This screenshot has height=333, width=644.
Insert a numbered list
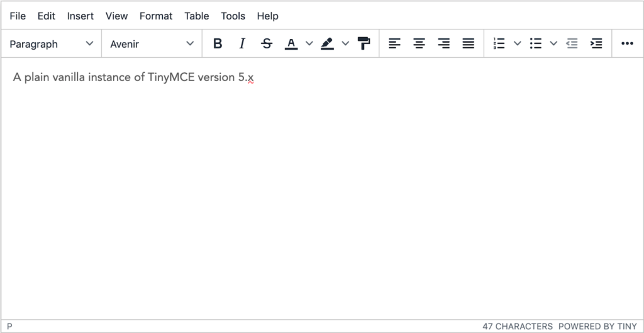coord(499,43)
